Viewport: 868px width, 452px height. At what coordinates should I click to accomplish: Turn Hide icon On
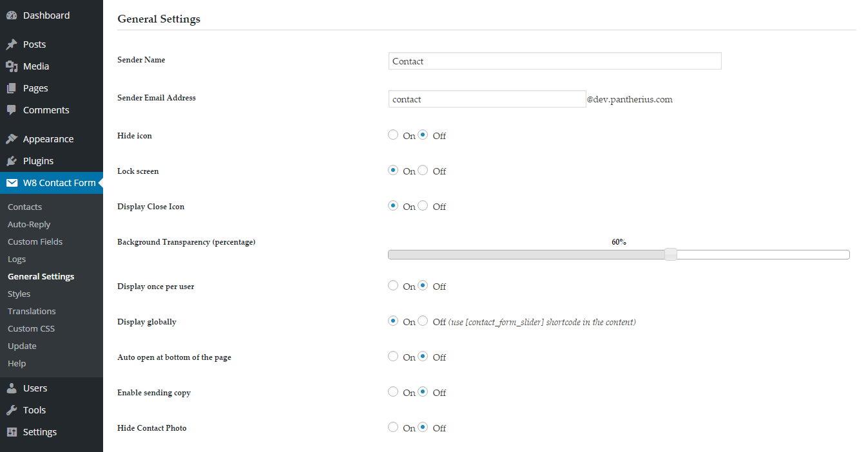393,135
